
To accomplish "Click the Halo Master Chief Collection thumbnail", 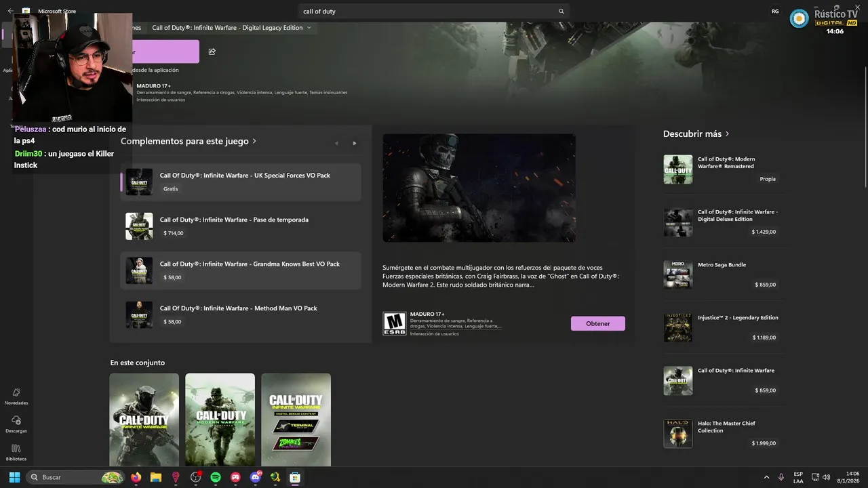I will click(x=677, y=433).
